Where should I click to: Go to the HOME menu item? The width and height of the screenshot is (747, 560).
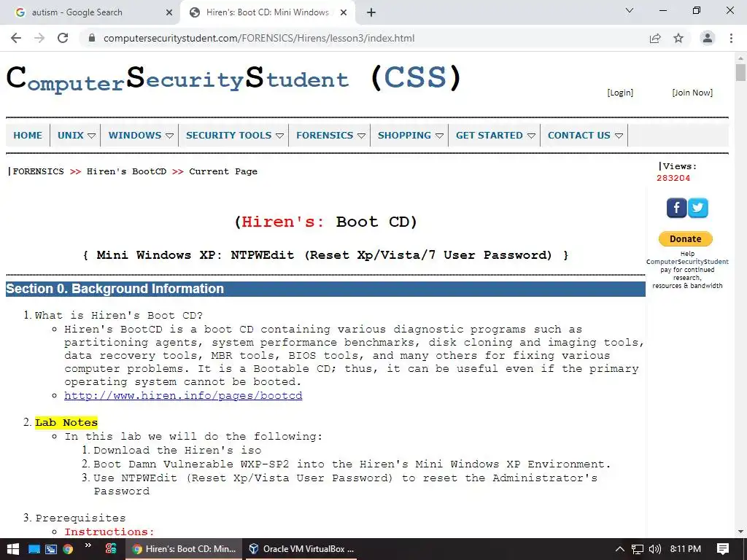click(28, 135)
